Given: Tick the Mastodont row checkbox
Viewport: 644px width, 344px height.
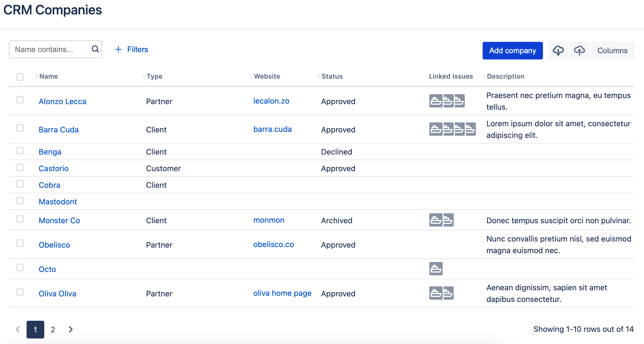Looking at the screenshot, I should pyautogui.click(x=20, y=201).
